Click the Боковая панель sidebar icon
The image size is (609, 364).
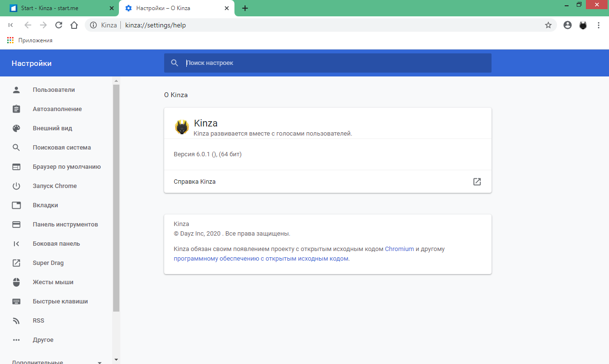point(16,244)
